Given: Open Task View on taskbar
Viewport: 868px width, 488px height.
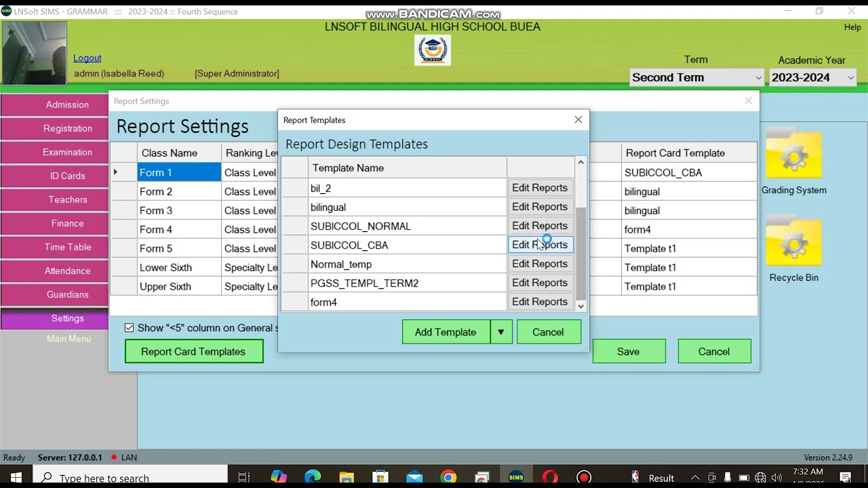Looking at the screenshot, I should 244,477.
